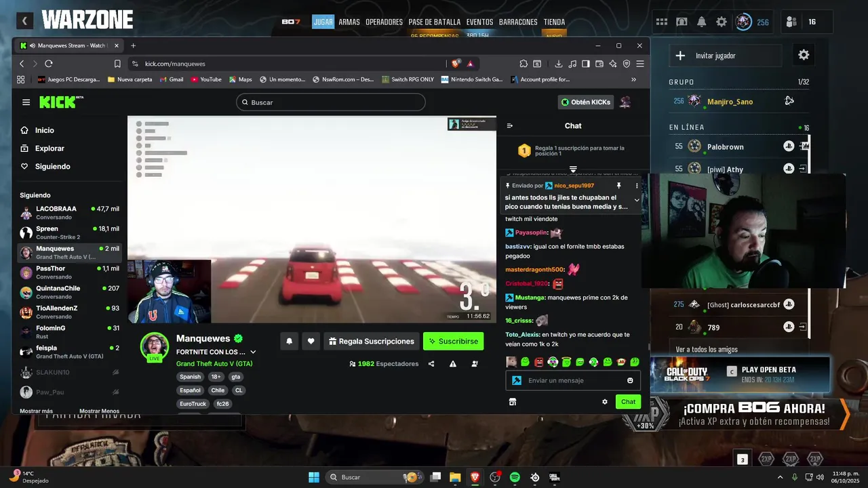Open the chat shop icon

point(513,402)
